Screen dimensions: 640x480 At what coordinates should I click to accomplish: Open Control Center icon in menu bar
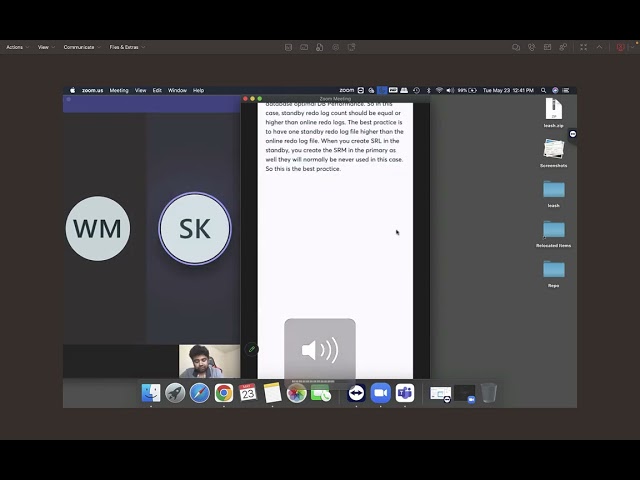point(566,90)
